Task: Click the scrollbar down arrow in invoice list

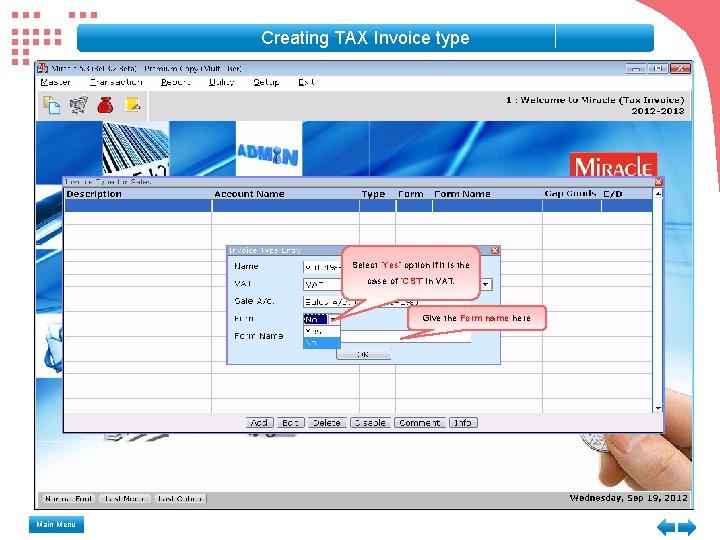Action: (658, 408)
